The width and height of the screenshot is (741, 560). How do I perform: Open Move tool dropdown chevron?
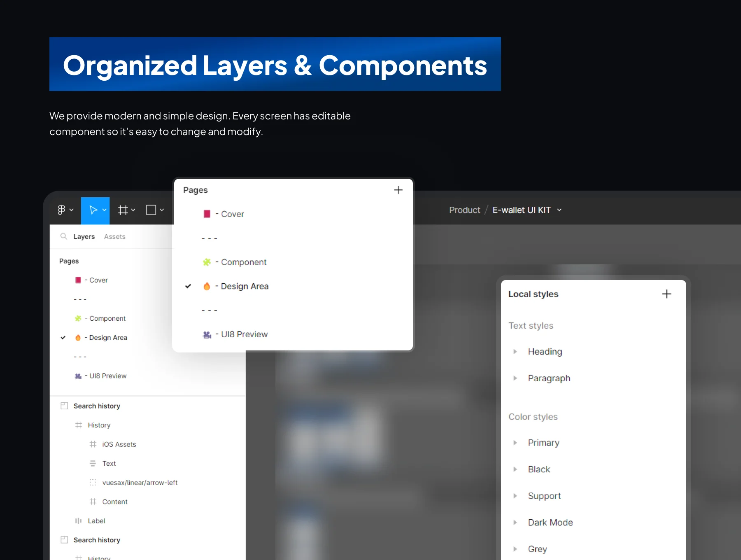click(x=105, y=210)
